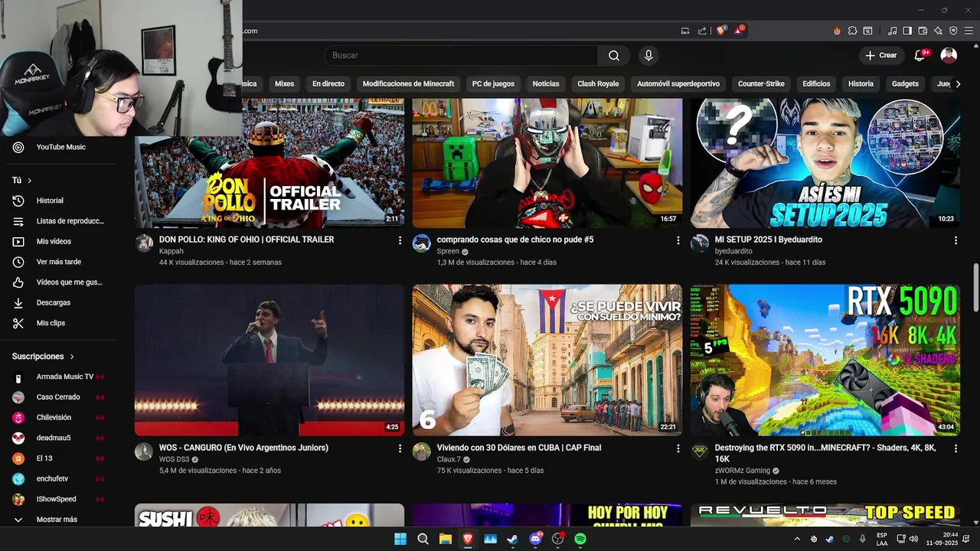Open the Spreen channel link
This screenshot has height=551, width=980.
point(448,251)
